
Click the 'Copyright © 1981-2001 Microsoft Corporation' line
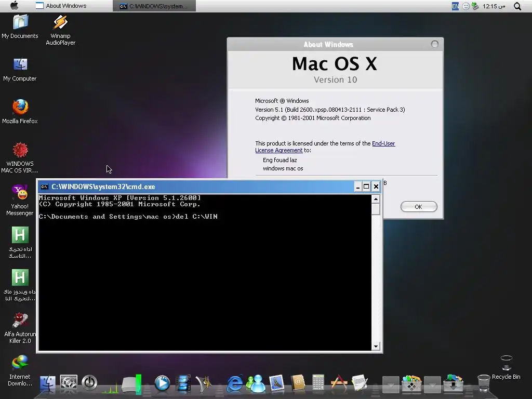pyautogui.click(x=313, y=118)
